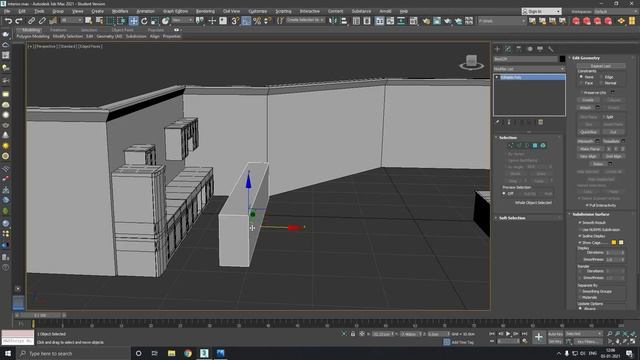Activate the Select and Link tool
640x360 pixels.
(31, 20)
